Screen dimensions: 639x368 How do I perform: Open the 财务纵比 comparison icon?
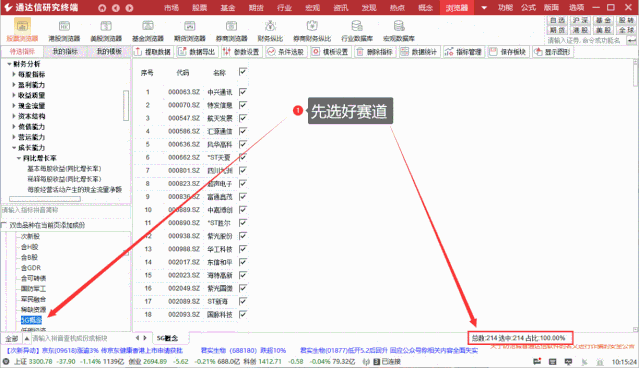[270, 31]
